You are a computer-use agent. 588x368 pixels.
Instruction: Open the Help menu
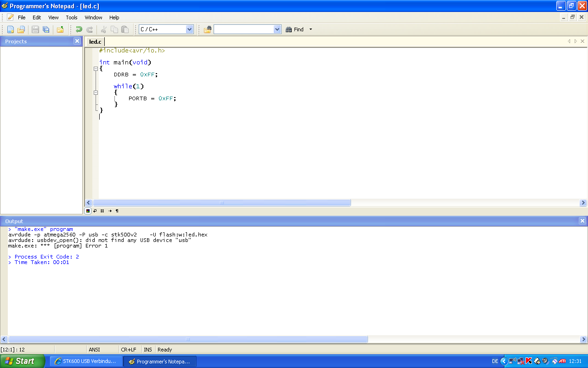[x=114, y=17]
